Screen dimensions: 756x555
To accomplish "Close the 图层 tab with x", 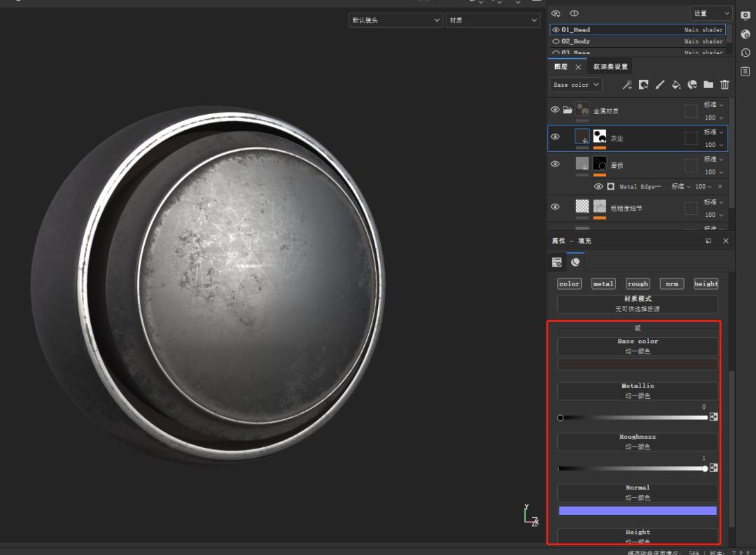I will click(578, 67).
